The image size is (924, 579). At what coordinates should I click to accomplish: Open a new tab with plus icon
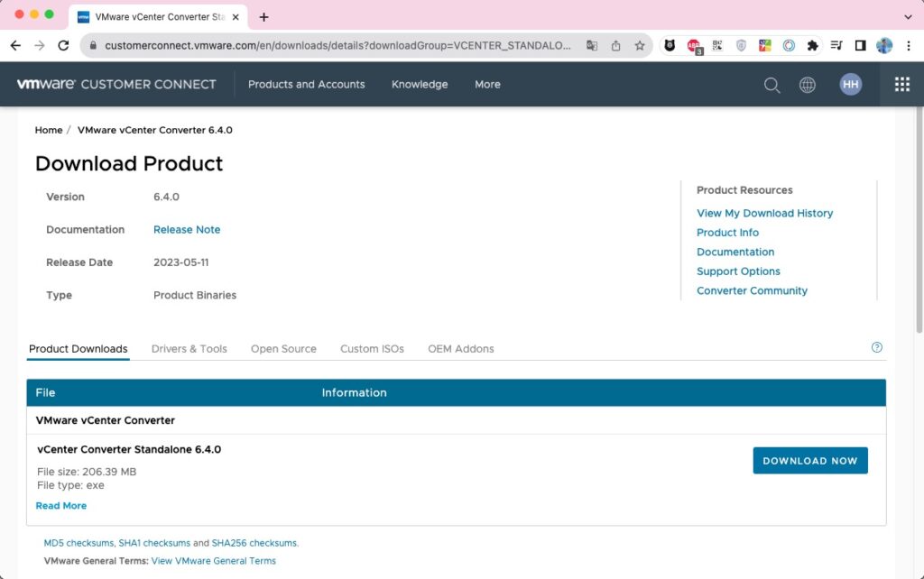[264, 17]
